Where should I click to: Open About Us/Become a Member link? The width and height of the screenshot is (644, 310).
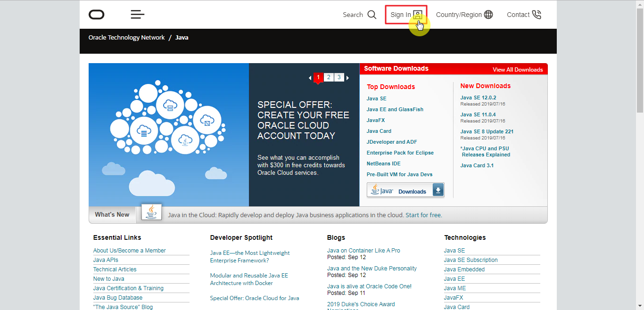pos(130,251)
